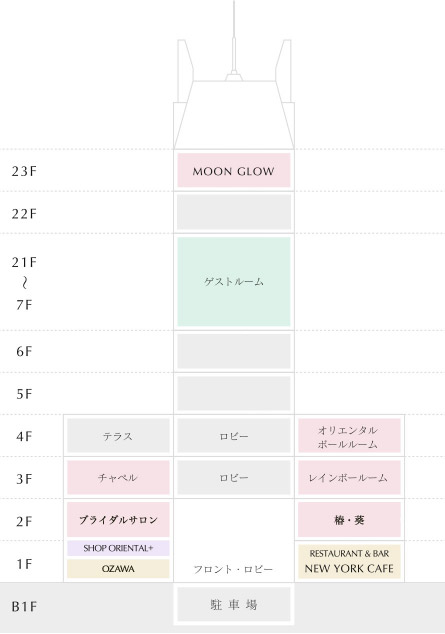Select the フロント・ロビー label on 1F
Viewport: 445px width, 634px height.
(233, 569)
